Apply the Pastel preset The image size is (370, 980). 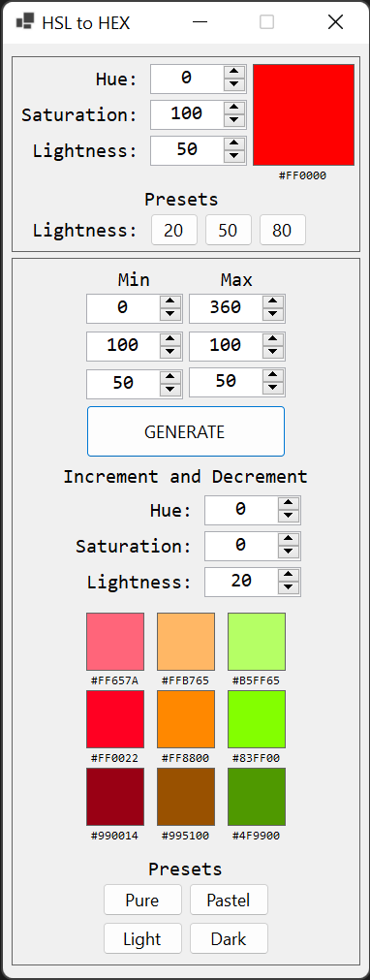click(229, 900)
